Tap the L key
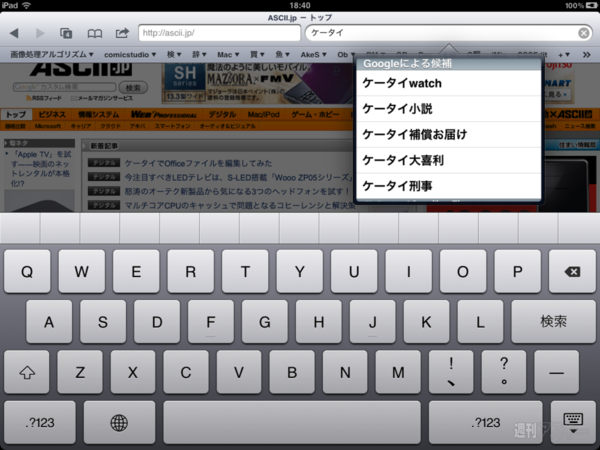The height and width of the screenshot is (450, 600). [480, 321]
